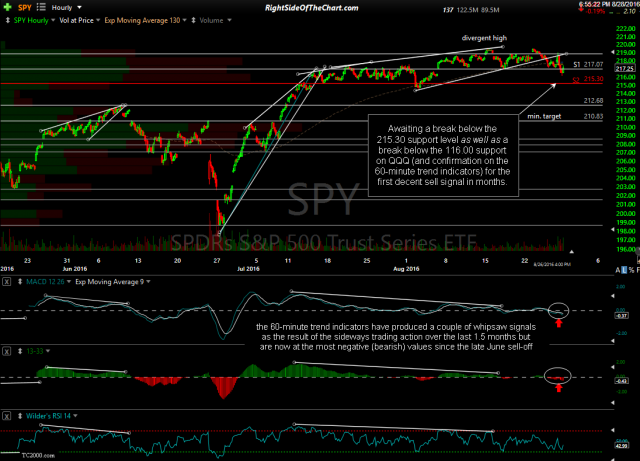This screenshot has width=640, height=461.
Task: Click the 8/26/2016 4:00 PM timestamp
Action: pyautogui.click(x=552, y=265)
